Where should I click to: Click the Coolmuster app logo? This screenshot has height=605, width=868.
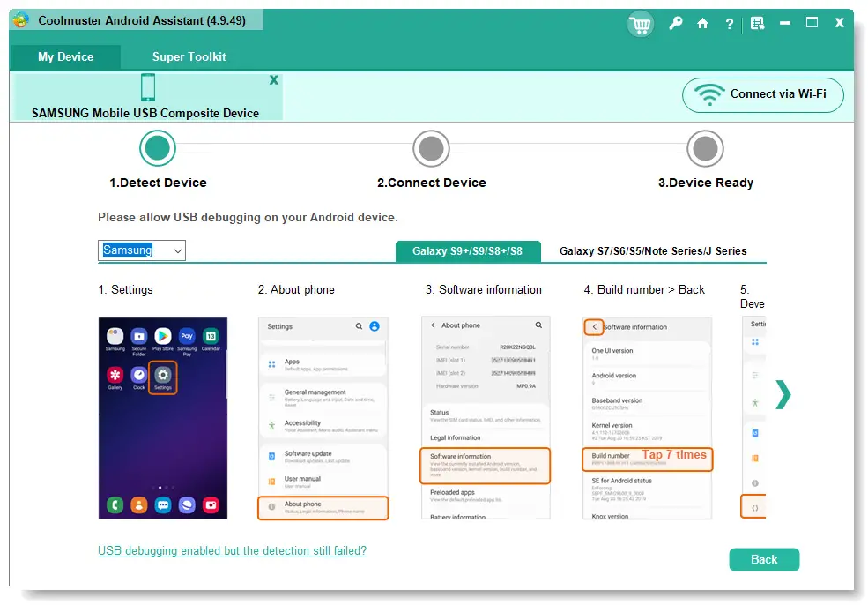pos(20,20)
